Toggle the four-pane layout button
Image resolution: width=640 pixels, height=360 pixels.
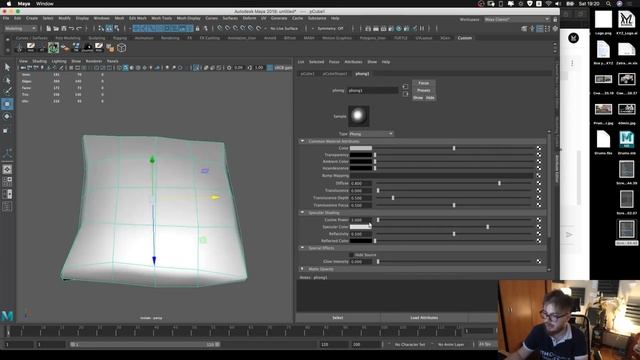pyautogui.click(x=7, y=181)
